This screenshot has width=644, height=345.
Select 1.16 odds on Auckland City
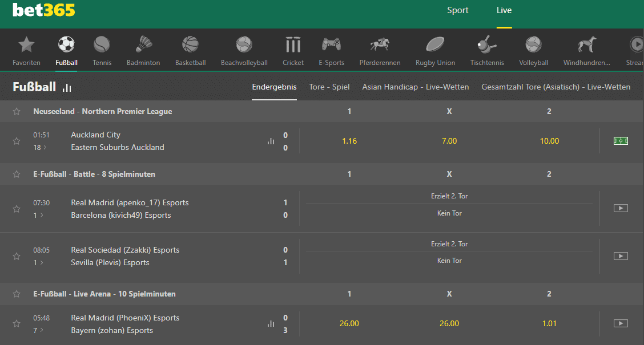point(349,141)
